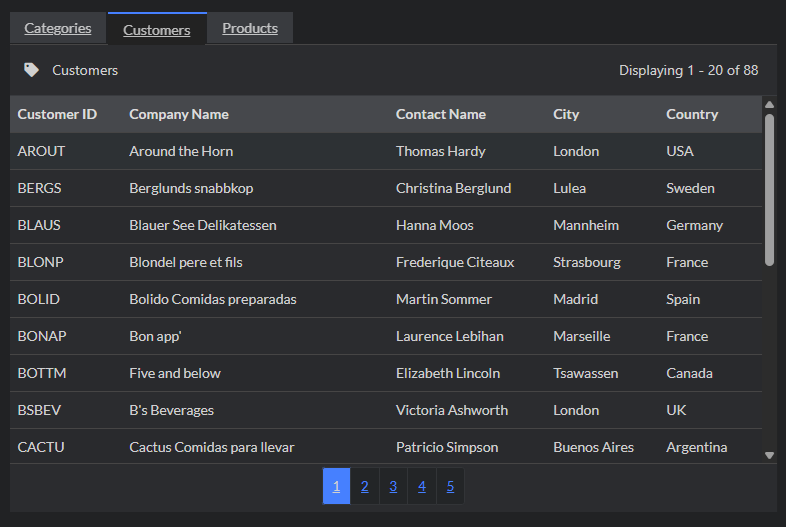Image resolution: width=786 pixels, height=527 pixels.
Task: Click the Contact Name column header
Action: [x=441, y=114]
